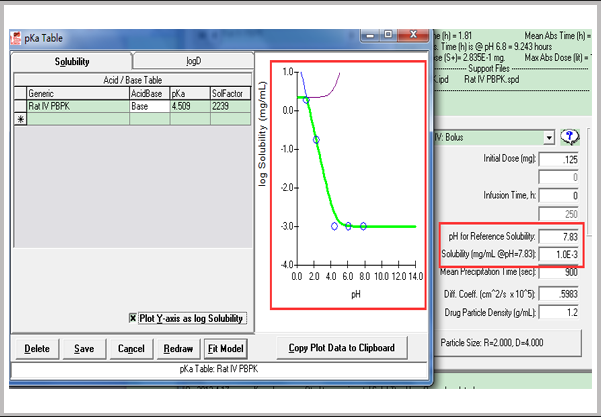Screen dimensions: 601x417
Task: Click Copy Plot Data to Clipboard
Action: point(342,348)
